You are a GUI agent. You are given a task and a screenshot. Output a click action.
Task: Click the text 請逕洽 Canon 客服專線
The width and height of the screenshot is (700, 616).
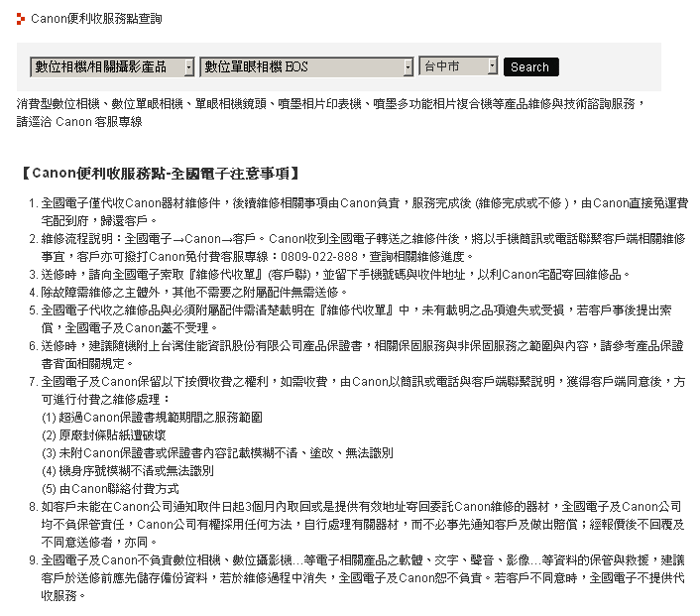(x=79, y=122)
